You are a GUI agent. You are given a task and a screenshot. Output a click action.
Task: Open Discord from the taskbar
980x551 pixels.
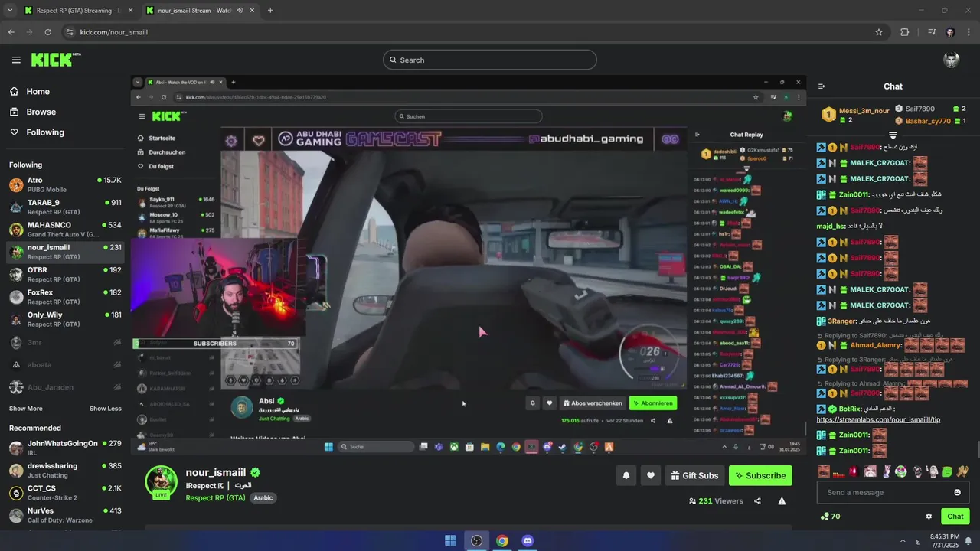click(528, 541)
